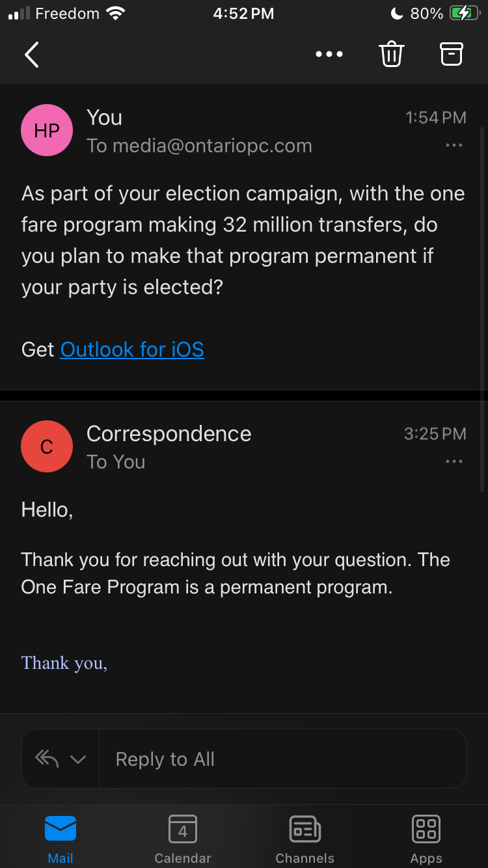Open the Outlook for iOS link

tap(132, 349)
